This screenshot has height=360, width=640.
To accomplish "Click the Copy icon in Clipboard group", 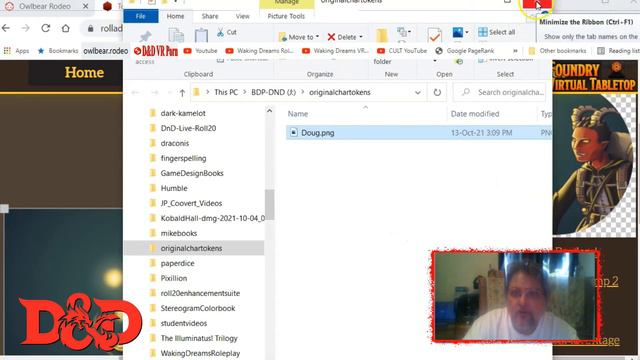I will pos(176,36).
